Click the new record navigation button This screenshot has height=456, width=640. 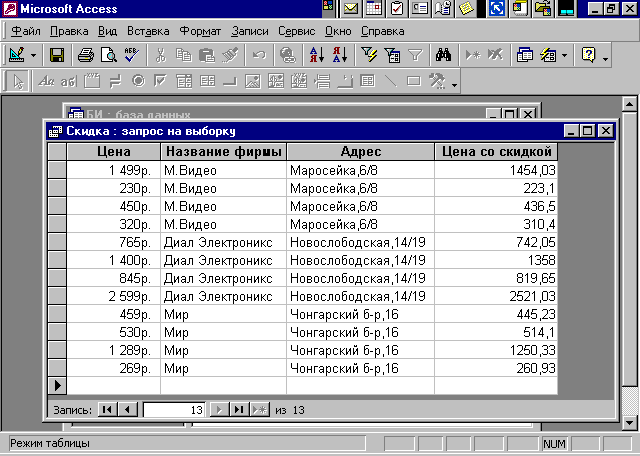(260, 409)
